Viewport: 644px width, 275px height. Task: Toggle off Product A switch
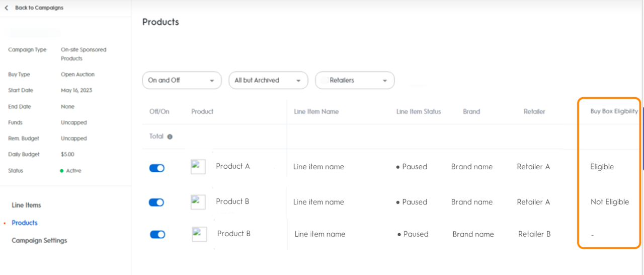pyautogui.click(x=157, y=168)
